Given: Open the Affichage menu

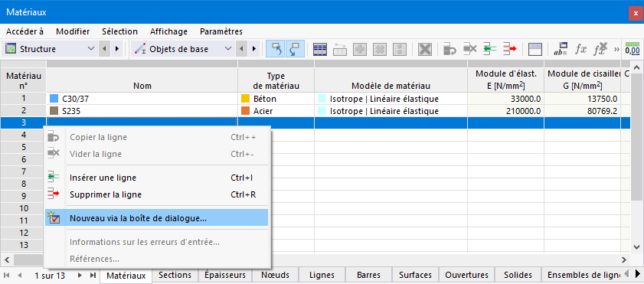Looking at the screenshot, I should (168, 31).
